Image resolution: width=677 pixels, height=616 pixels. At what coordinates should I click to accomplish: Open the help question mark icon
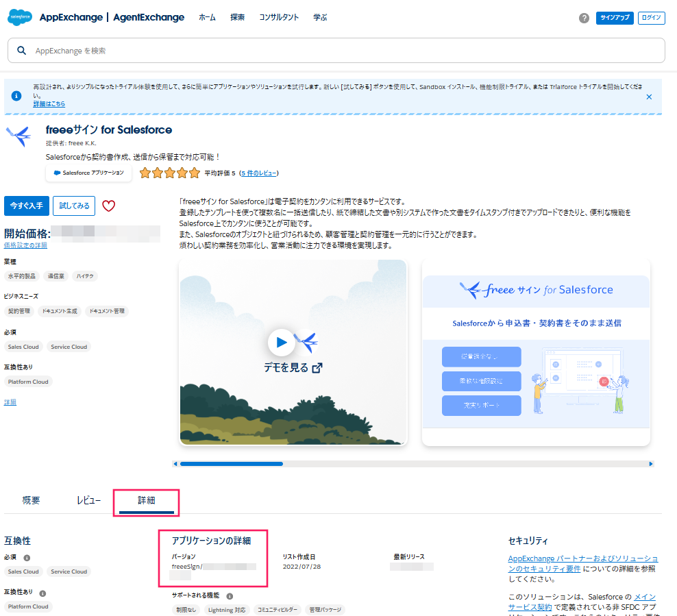click(584, 18)
